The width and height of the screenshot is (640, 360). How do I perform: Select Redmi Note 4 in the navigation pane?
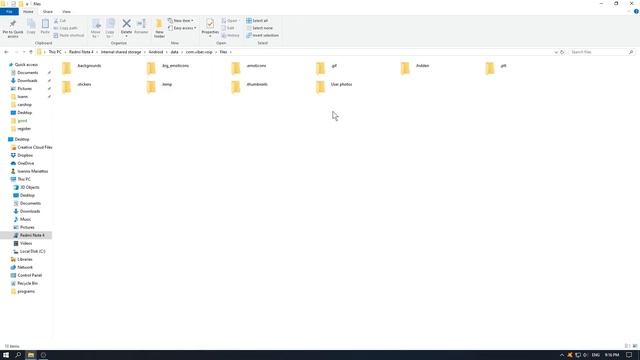click(x=29, y=235)
